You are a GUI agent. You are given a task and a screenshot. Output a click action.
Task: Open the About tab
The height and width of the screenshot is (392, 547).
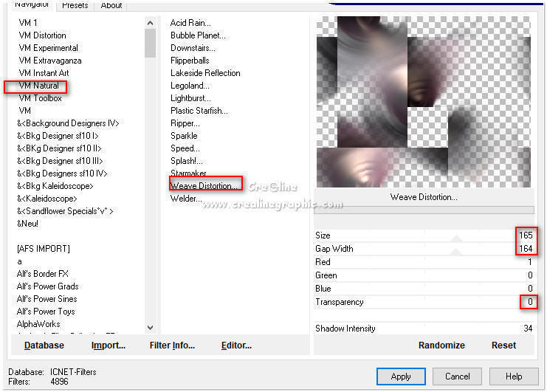tap(111, 5)
